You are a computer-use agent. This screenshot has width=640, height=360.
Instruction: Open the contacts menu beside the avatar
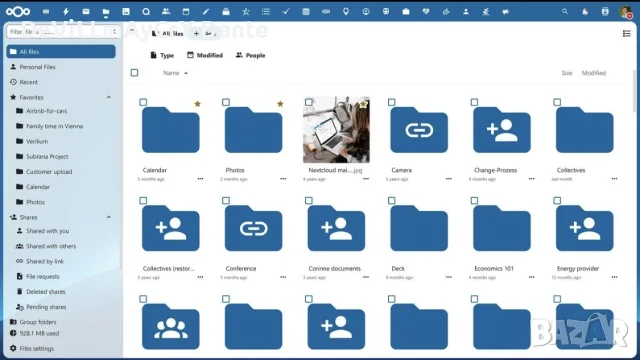coord(605,12)
